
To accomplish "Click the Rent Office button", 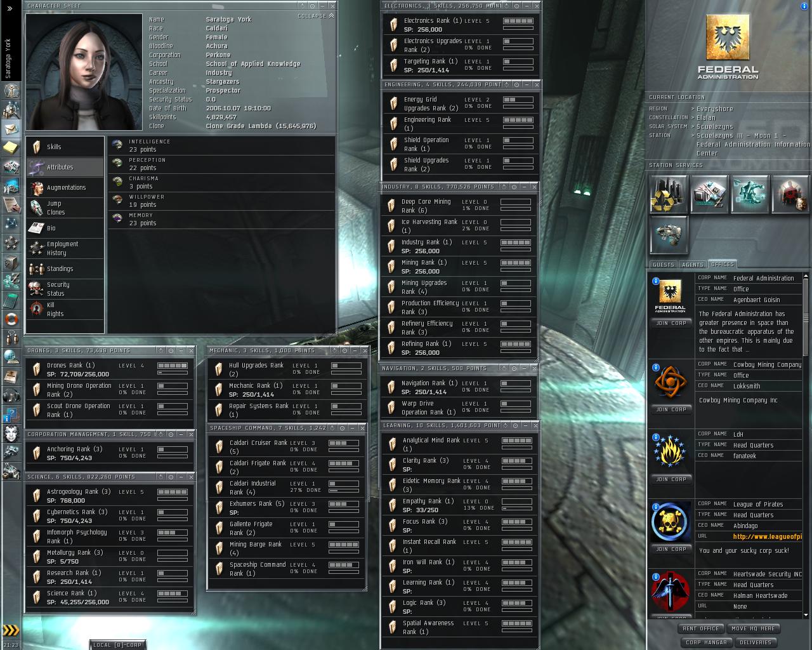I will coord(700,628).
